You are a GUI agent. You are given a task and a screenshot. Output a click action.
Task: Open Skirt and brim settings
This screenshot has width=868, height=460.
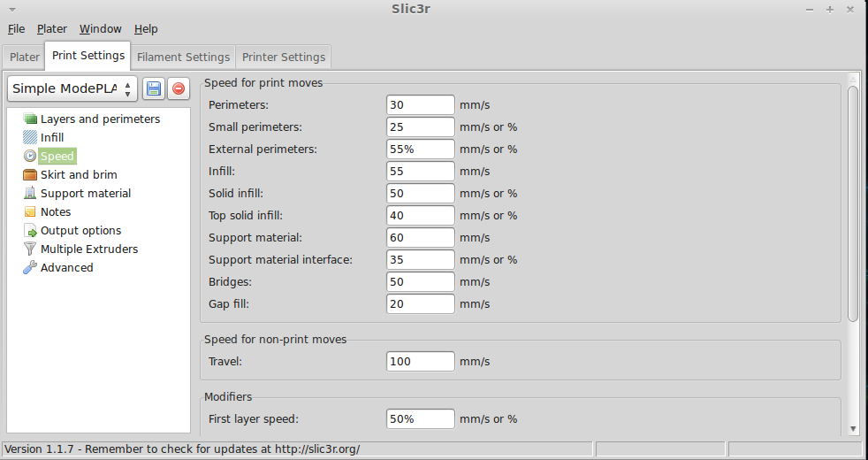tap(78, 174)
